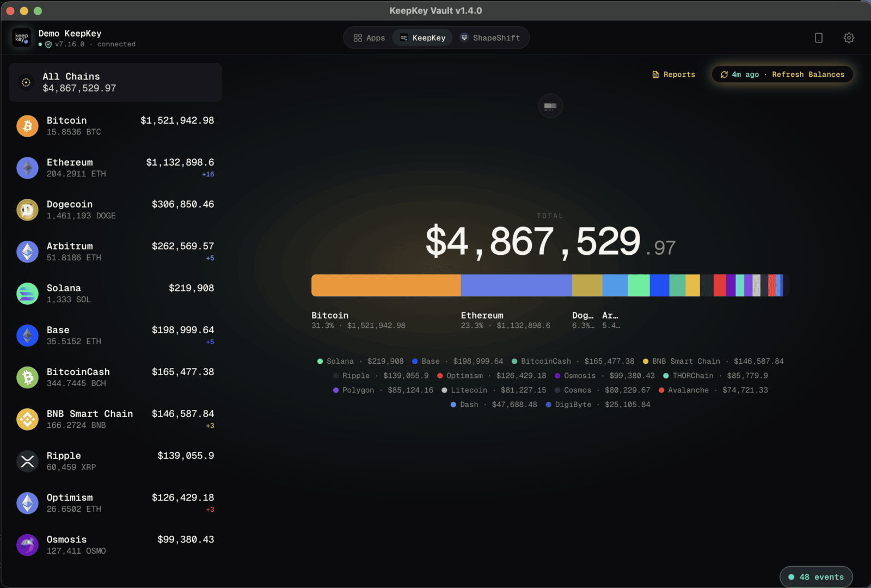Click the BitcoinCash coin icon

tap(27, 377)
